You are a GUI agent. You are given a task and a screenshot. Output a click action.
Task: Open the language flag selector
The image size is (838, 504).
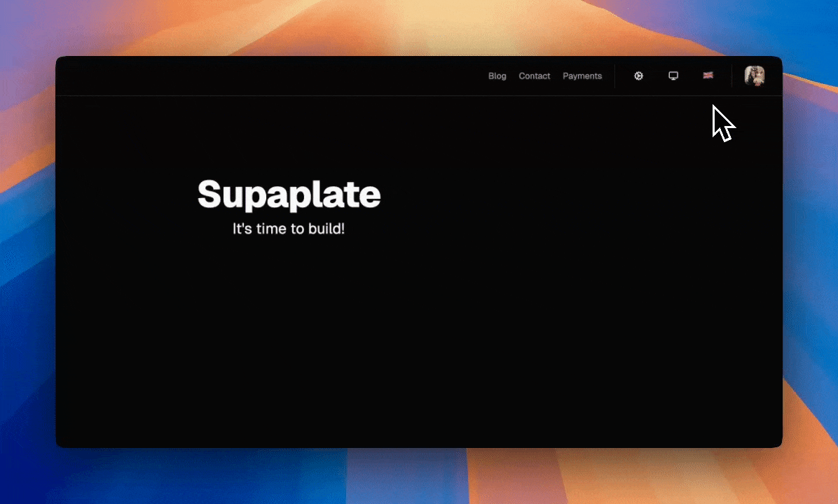pos(708,76)
